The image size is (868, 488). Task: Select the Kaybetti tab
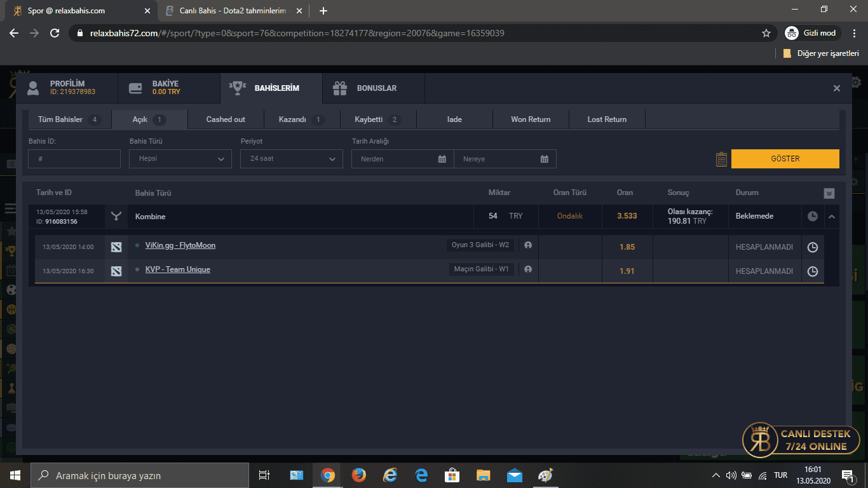point(378,119)
